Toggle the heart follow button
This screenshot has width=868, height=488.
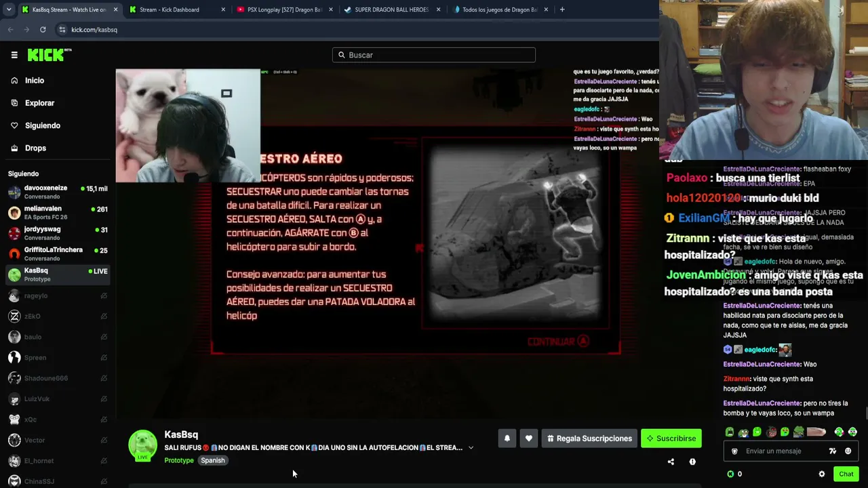pos(529,439)
